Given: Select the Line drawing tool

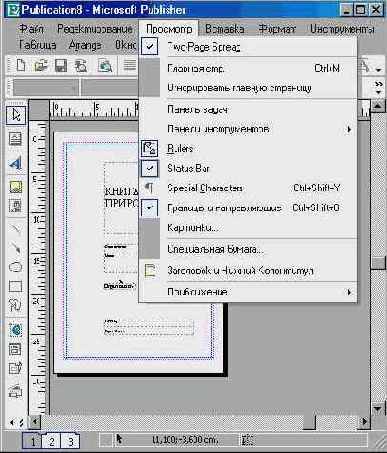Looking at the screenshot, I should [16, 228].
